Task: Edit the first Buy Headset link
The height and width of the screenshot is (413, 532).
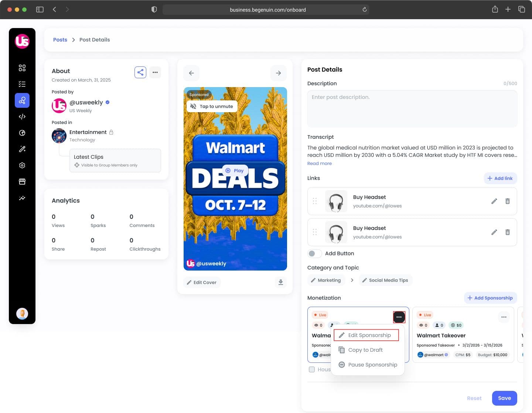Action: 494,201
